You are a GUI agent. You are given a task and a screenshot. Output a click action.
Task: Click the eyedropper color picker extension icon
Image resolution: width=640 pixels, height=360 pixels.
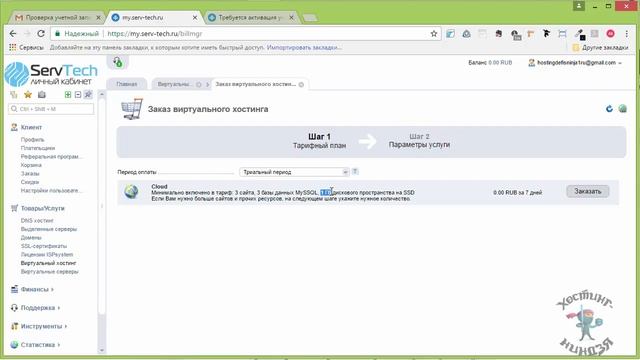pyautogui.click(x=579, y=34)
